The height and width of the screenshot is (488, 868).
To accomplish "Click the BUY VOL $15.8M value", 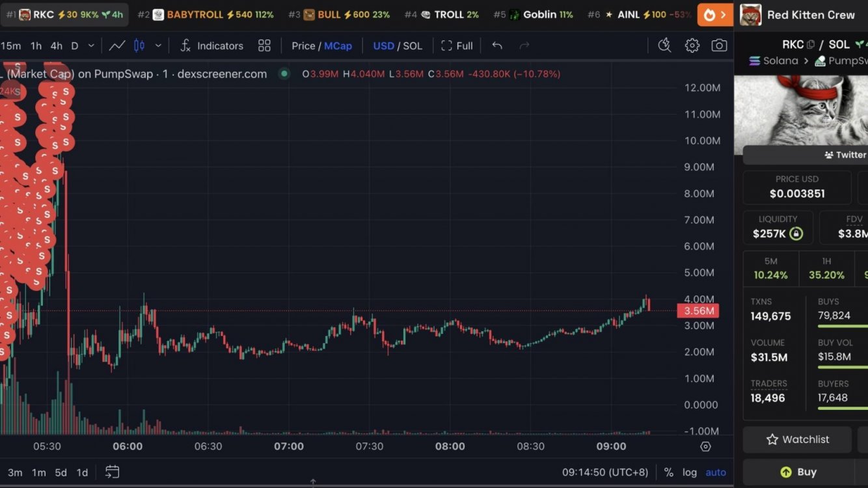I will (834, 357).
